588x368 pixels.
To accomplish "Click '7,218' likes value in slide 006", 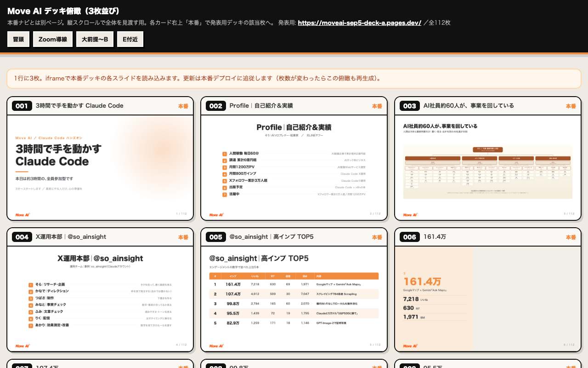I will [410, 299].
